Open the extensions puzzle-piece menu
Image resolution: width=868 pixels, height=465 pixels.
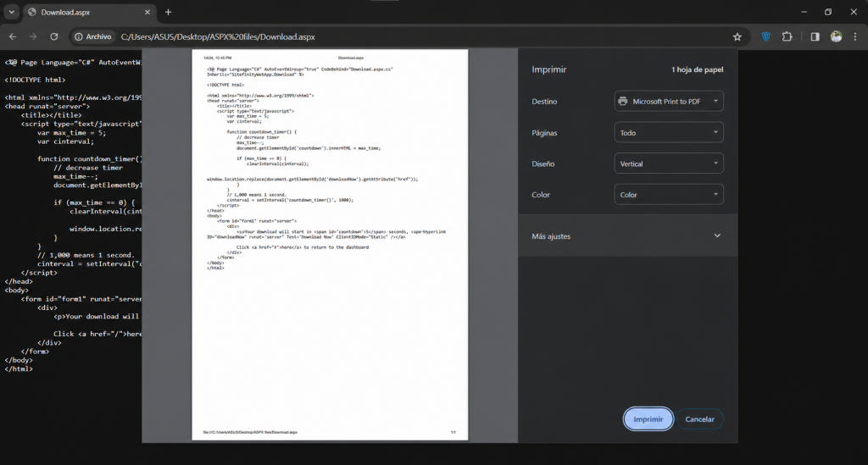[x=787, y=37]
